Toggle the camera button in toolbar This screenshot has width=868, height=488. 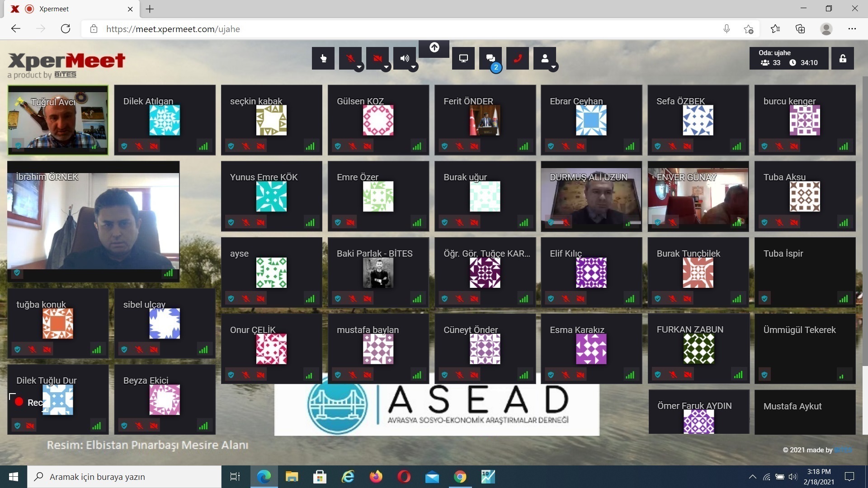coord(377,58)
